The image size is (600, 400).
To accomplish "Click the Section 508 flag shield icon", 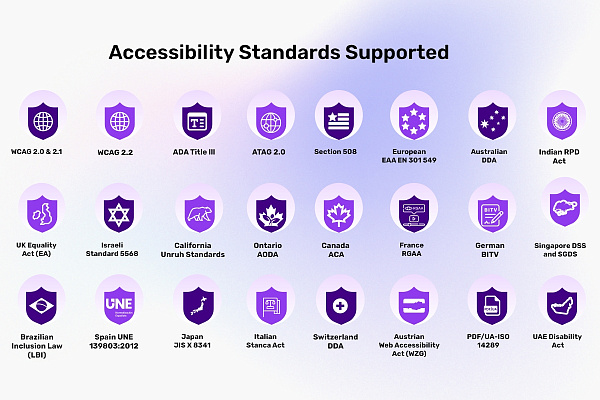I will tap(339, 121).
